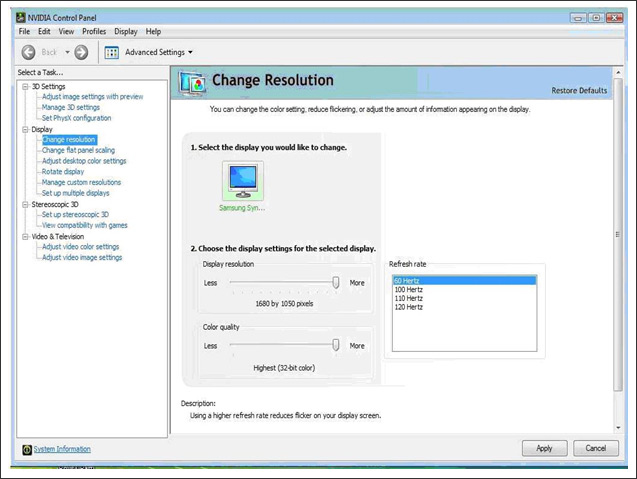637x479 pixels.
Task: Collapse the 3D Settings tree node
Action: click(x=24, y=86)
